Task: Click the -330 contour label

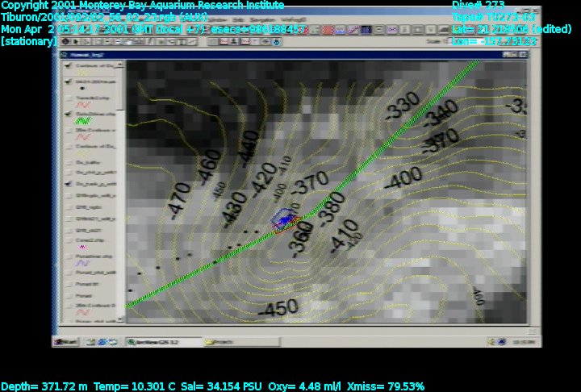Action: [402, 106]
